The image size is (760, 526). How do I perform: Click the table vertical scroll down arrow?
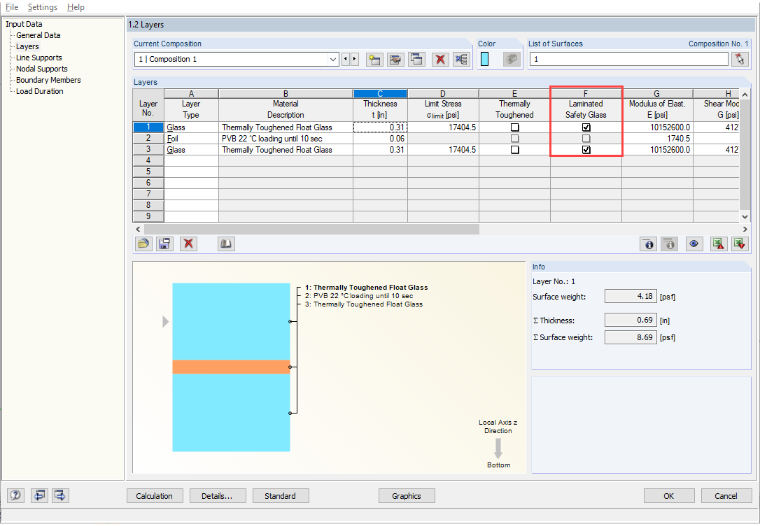click(x=745, y=217)
